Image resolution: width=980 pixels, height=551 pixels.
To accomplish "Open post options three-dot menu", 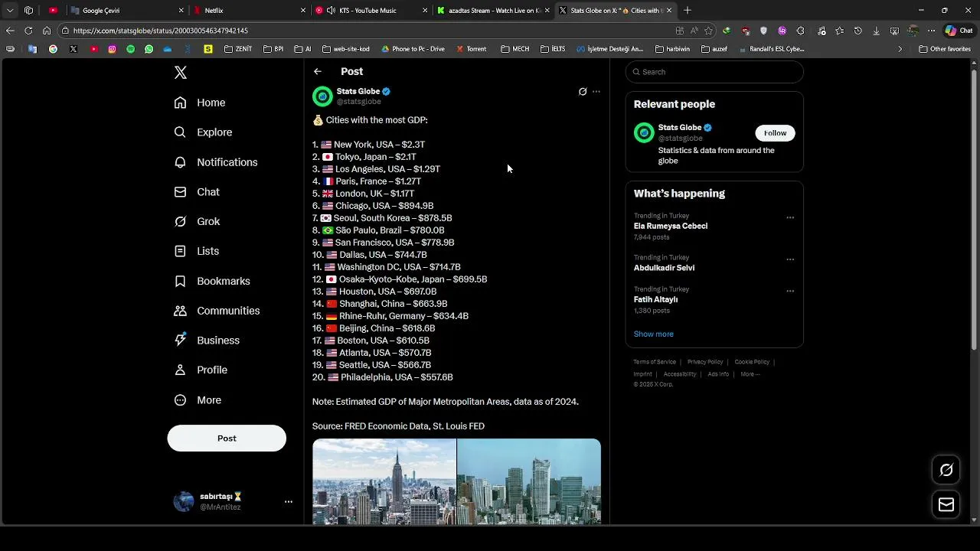I will (x=596, y=92).
